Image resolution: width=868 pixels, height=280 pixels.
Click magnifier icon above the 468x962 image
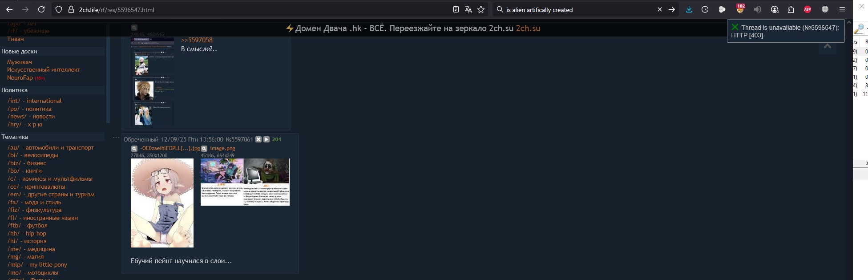(134, 28)
